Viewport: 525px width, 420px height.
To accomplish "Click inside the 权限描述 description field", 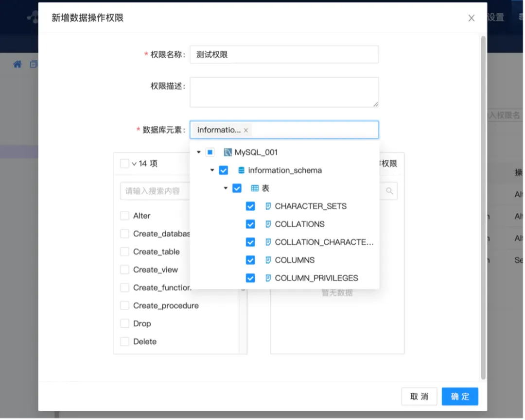I will [x=284, y=92].
